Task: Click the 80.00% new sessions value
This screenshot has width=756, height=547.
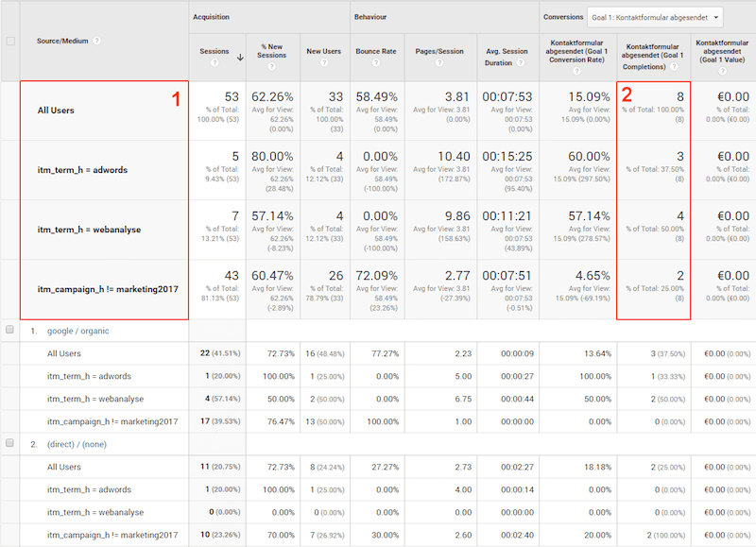Action: pos(272,157)
